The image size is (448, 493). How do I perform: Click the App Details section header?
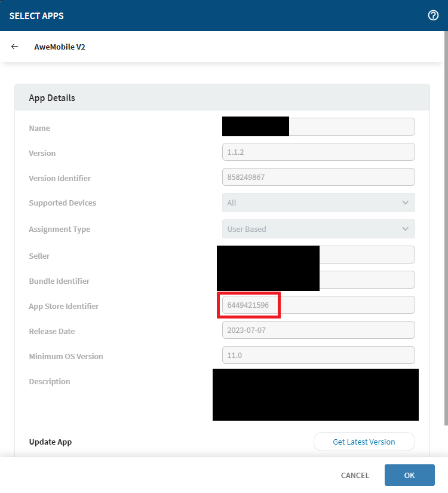tap(52, 97)
